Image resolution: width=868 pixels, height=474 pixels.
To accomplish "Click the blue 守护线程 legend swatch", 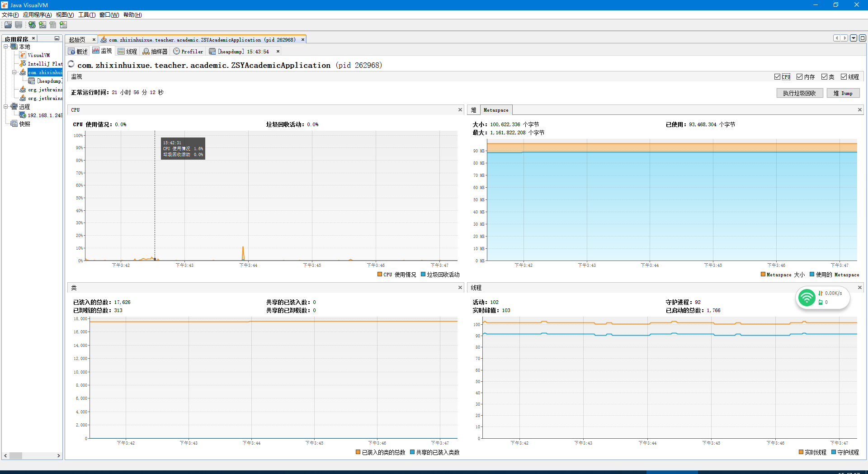I will [834, 452].
